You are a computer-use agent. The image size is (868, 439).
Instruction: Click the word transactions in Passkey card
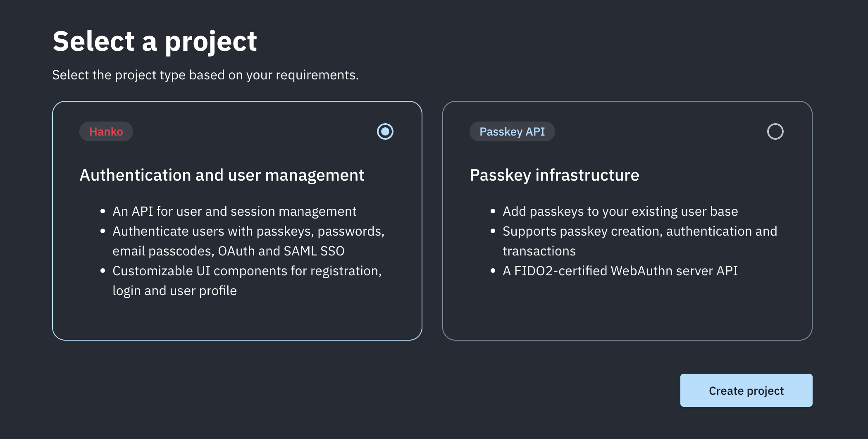[539, 251]
